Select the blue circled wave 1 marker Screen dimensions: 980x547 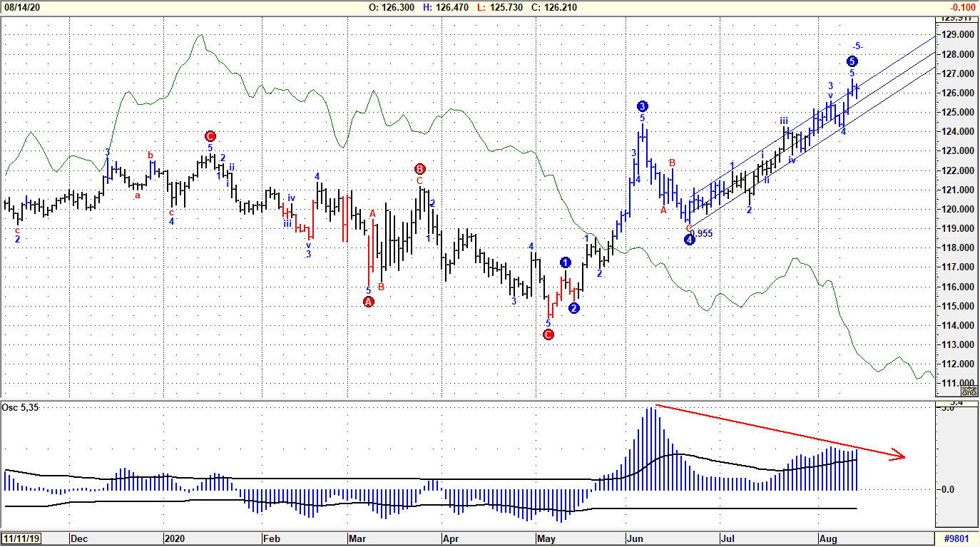(566, 262)
